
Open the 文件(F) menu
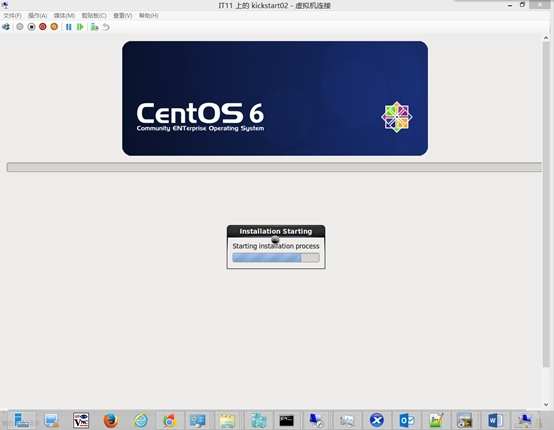point(12,16)
